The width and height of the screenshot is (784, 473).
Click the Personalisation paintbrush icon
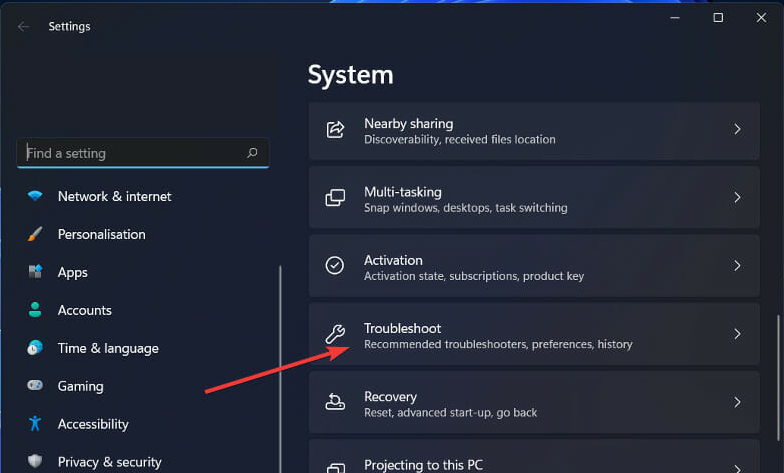click(35, 234)
